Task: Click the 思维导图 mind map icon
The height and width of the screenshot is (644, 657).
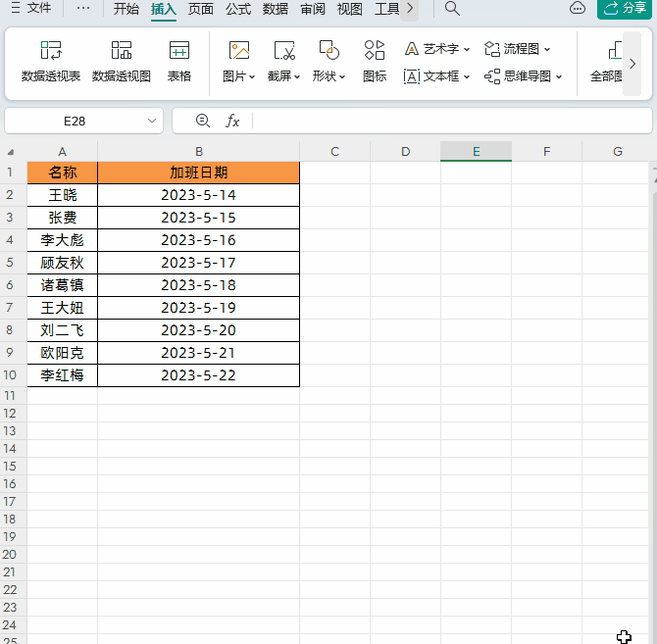Action: tap(492, 76)
